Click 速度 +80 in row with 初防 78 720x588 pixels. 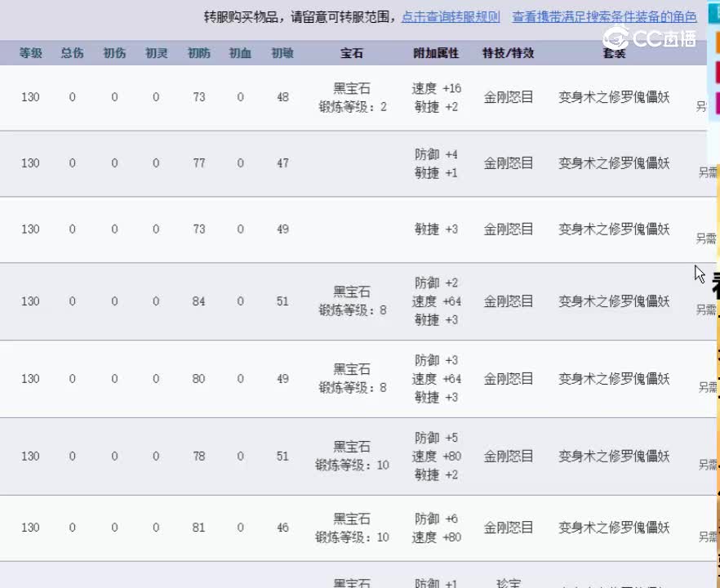click(436, 457)
